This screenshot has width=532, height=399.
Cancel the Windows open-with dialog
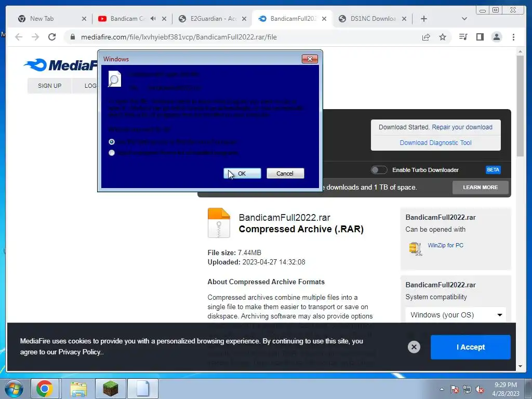pyautogui.click(x=285, y=174)
